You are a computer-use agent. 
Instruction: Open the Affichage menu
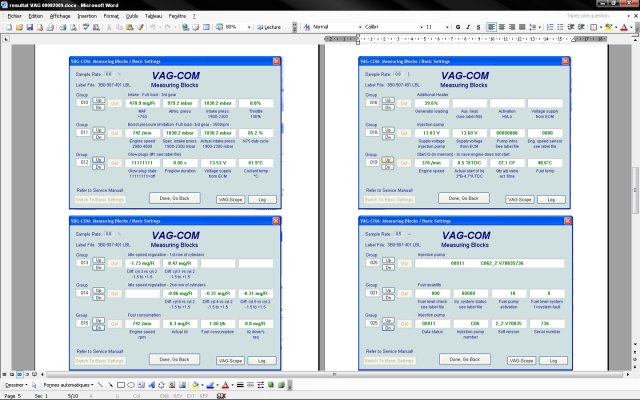point(60,16)
